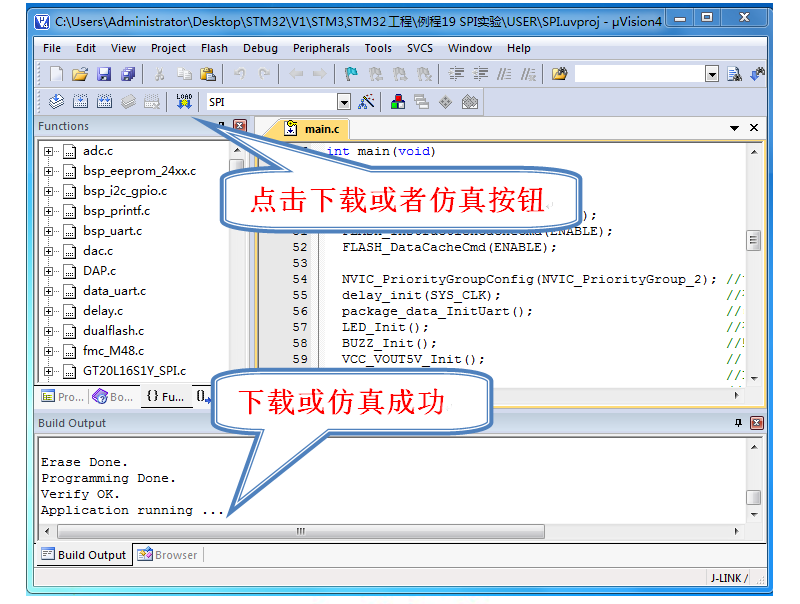Translate the current file icon
Image resolution: width=800 pixels, height=604 pixels.
tap(56, 102)
